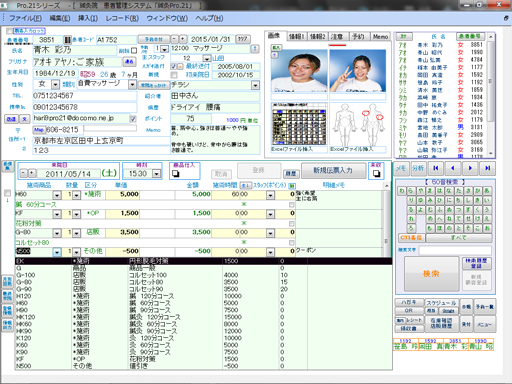Image resolution: width=512 pixels, height=384 pixels.
Task: Click 新規伝票入力 button
Action: coord(333,170)
